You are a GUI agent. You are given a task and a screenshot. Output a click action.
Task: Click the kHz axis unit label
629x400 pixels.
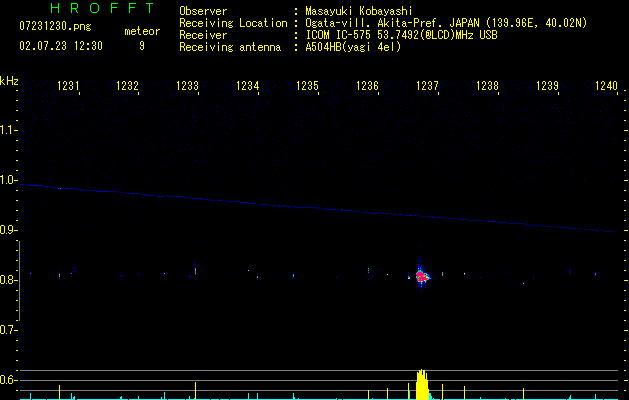[9, 80]
